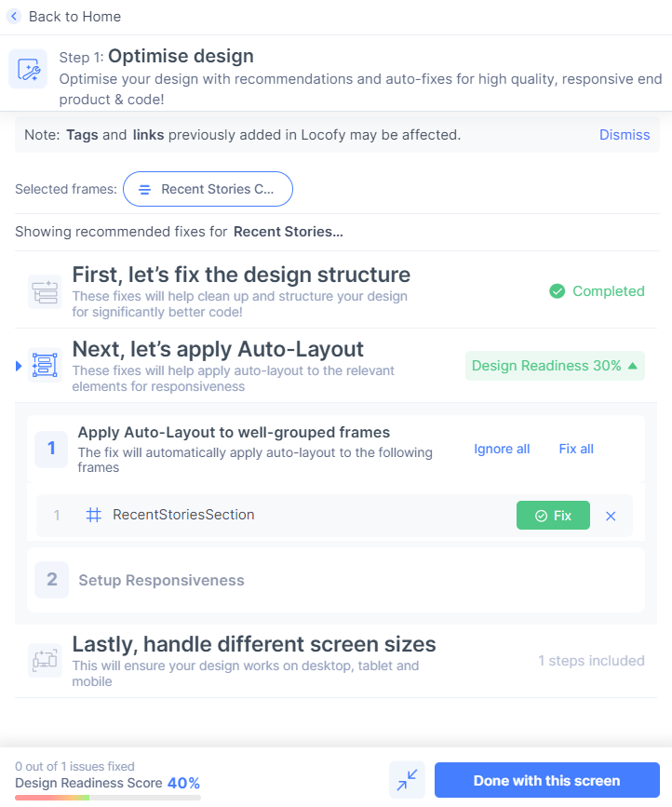Click the Fix all link
Screen dimensions: 672x807
[x=576, y=449]
